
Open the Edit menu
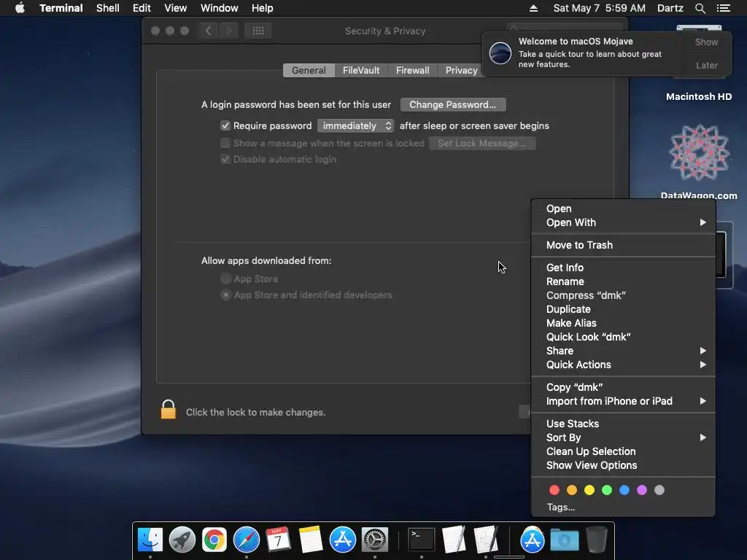142,8
